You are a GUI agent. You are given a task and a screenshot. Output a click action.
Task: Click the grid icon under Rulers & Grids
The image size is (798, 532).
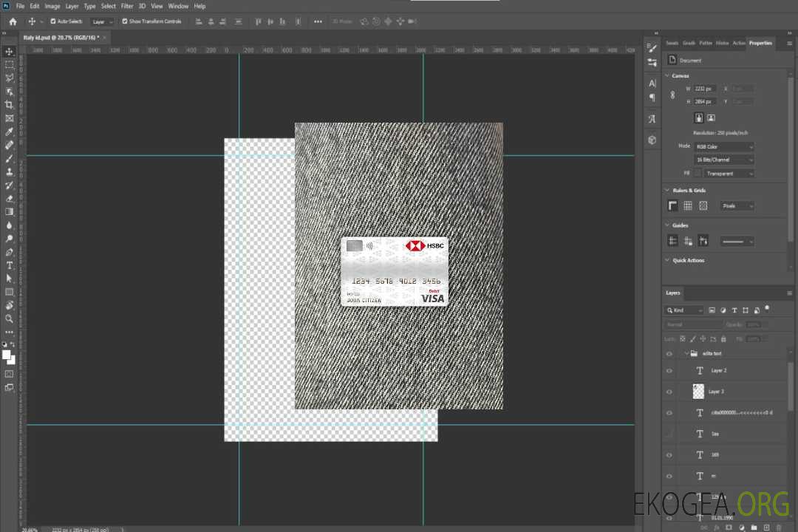tap(687, 205)
